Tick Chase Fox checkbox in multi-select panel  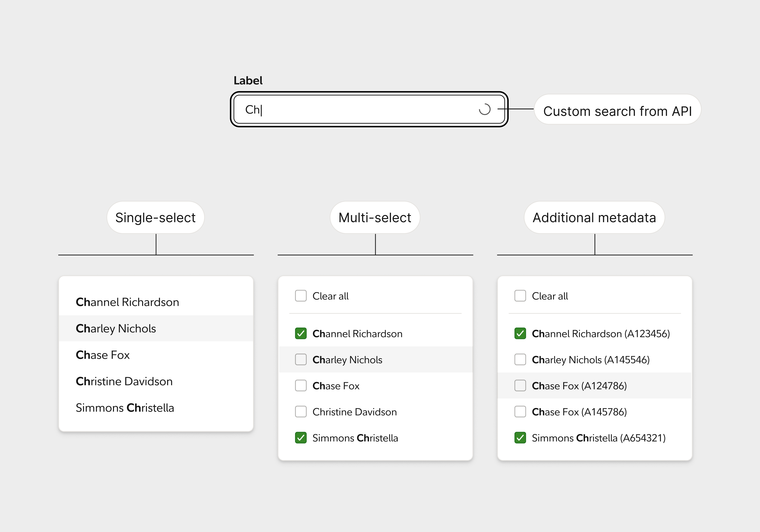300,386
